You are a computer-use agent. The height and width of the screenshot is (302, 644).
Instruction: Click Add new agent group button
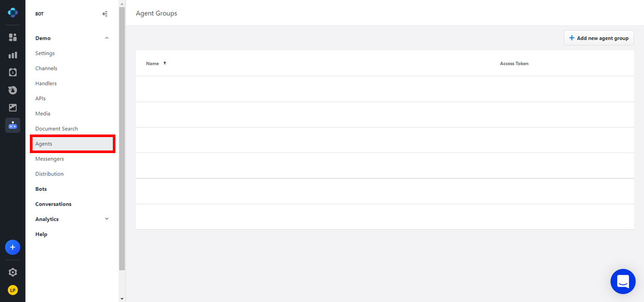[x=599, y=38]
